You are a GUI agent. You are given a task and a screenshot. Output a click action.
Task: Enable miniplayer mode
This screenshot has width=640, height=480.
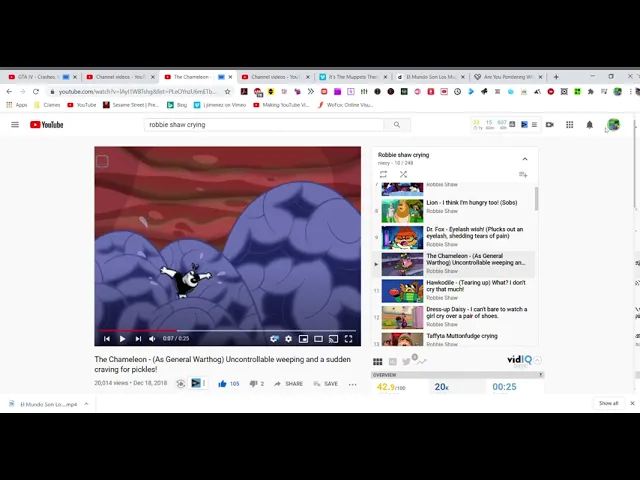(x=303, y=339)
